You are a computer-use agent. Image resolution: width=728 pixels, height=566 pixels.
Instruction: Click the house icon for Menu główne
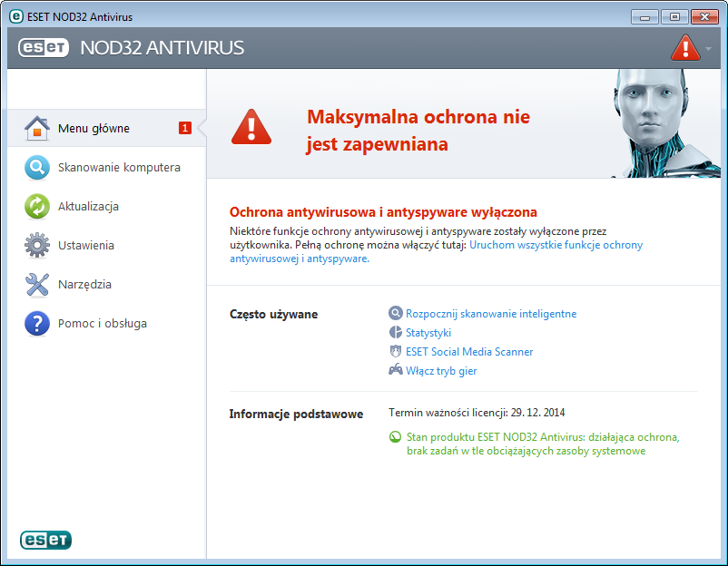tap(37, 128)
